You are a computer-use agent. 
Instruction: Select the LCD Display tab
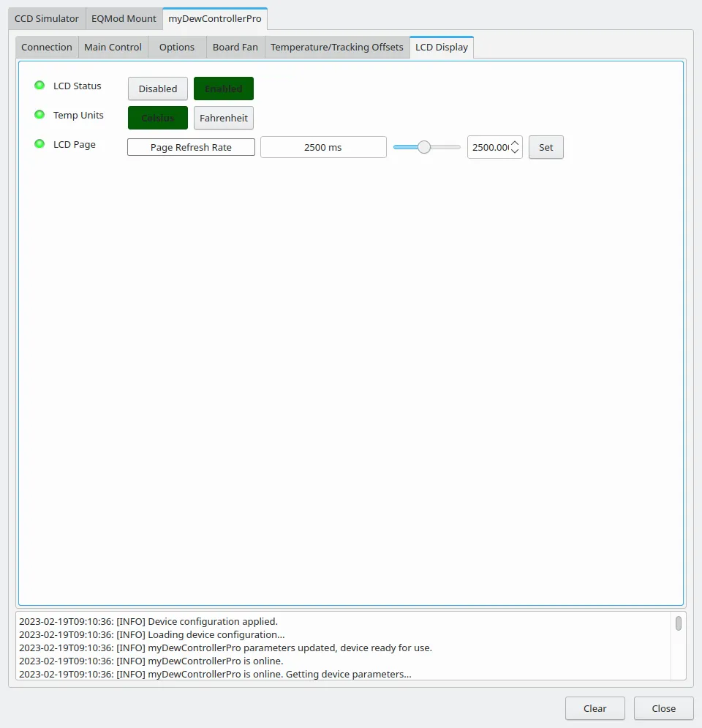click(442, 48)
